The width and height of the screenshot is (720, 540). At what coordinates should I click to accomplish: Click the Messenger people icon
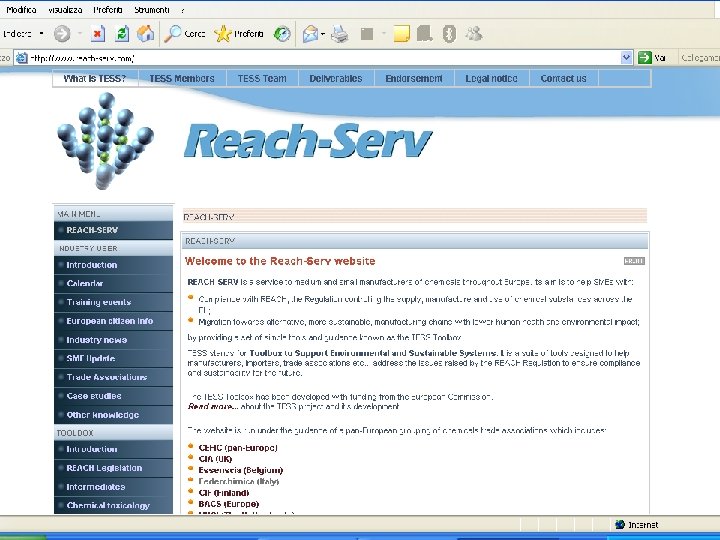pos(473,34)
